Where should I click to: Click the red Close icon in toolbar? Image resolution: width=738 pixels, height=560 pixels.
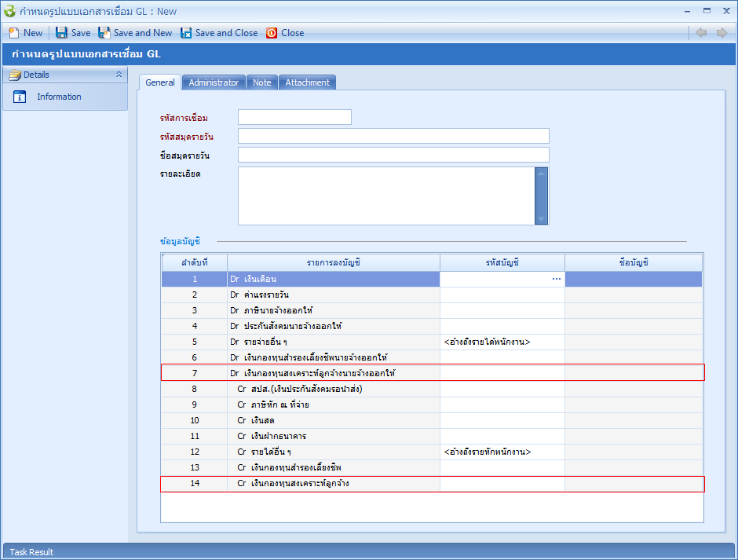click(272, 33)
